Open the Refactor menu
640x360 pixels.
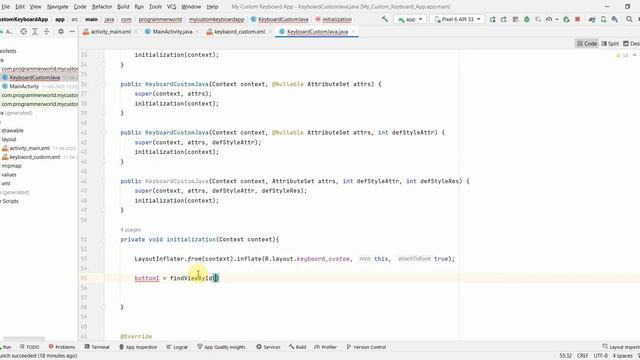pos(102,7)
